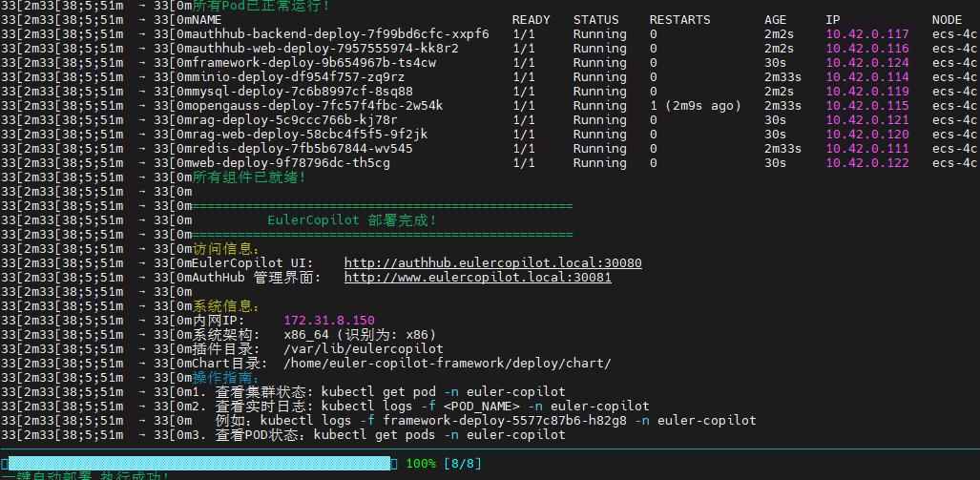
Task: Click IP address 10.42.0.120
Action: click(x=867, y=135)
